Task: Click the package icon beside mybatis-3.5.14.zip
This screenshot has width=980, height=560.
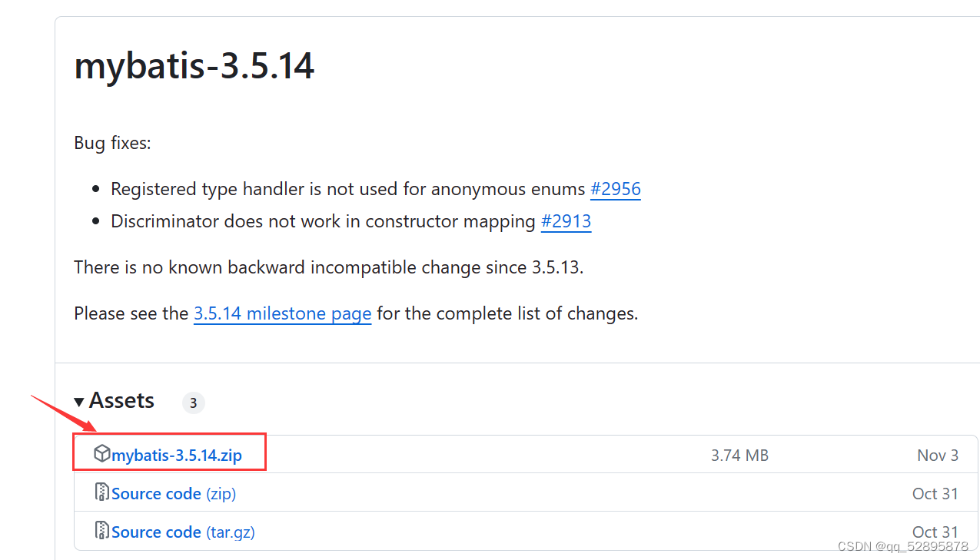Action: (x=102, y=453)
